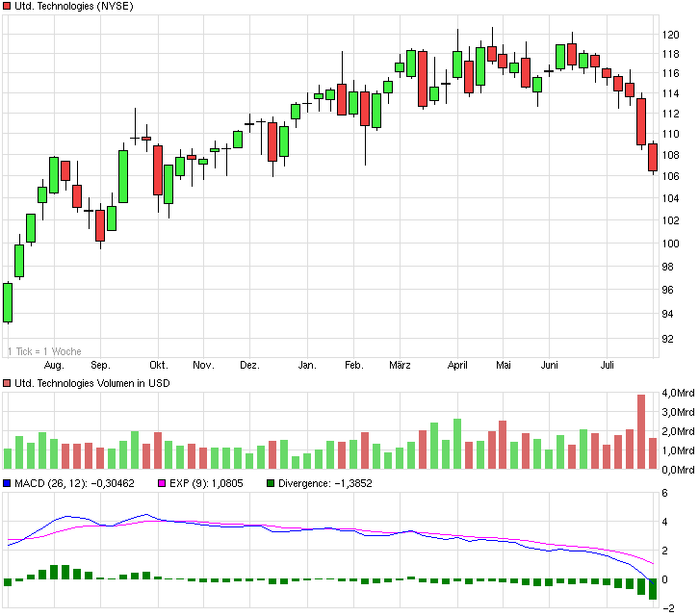Click the first green candlestick at chart start
The image size is (699, 616).
pos(8,302)
